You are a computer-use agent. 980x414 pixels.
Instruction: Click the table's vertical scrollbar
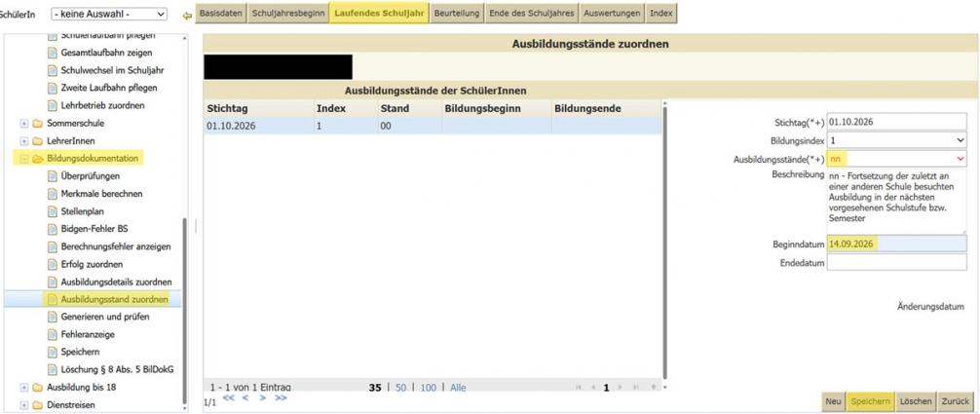coord(665,244)
